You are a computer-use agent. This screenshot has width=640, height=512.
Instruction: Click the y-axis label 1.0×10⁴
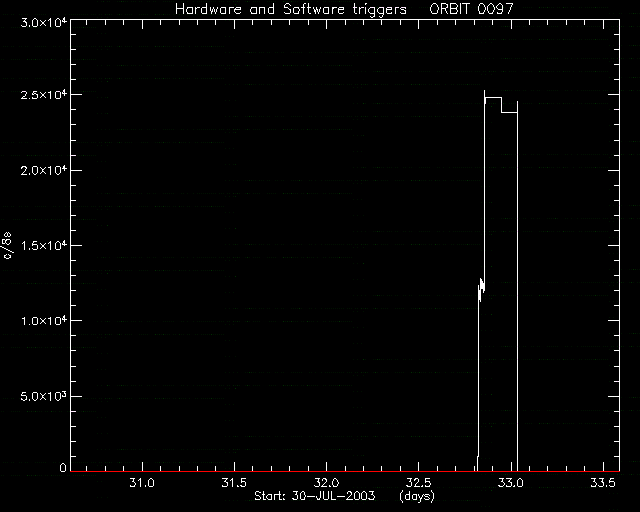[x=44, y=321]
